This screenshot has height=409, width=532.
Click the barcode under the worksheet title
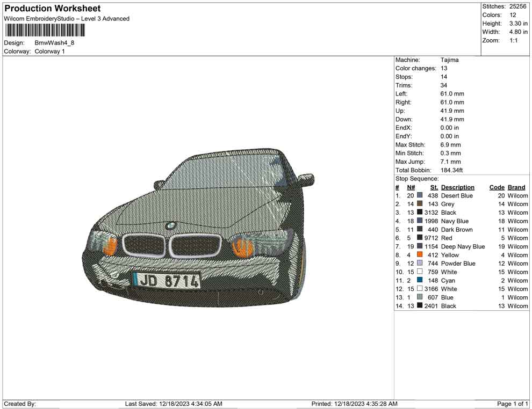[45, 31]
